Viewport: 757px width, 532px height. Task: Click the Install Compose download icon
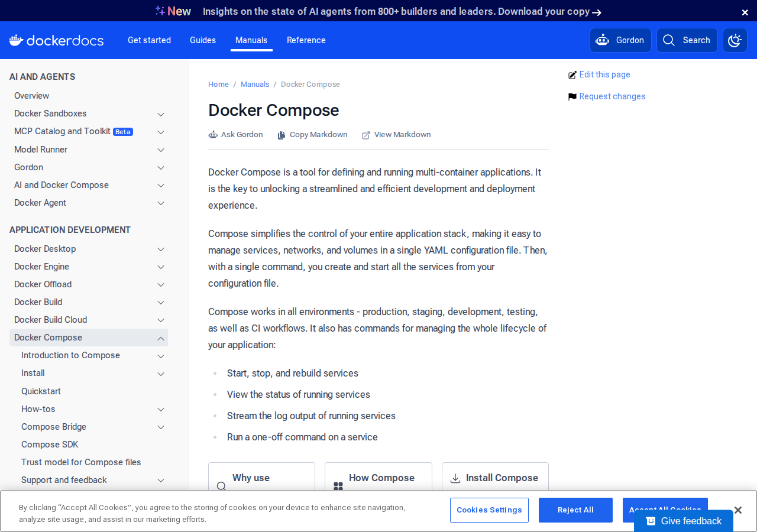click(455, 478)
